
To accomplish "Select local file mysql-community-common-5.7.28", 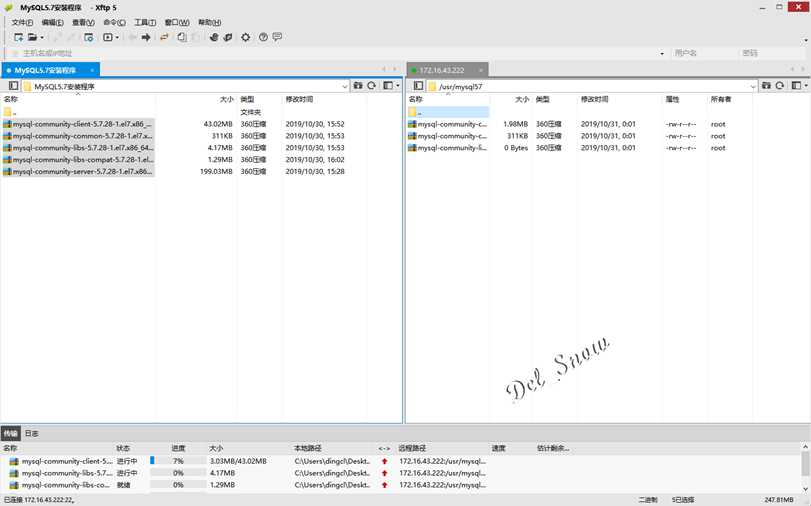I will [x=79, y=136].
